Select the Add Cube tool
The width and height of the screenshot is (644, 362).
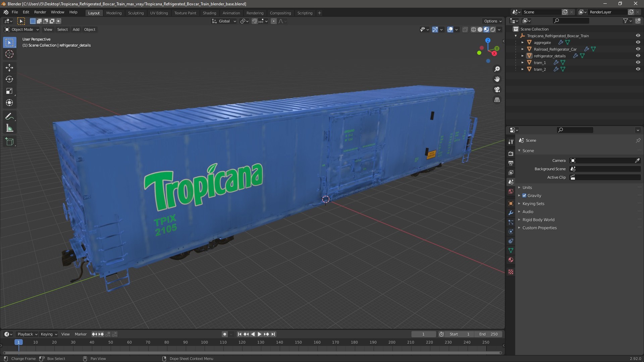coord(9,142)
